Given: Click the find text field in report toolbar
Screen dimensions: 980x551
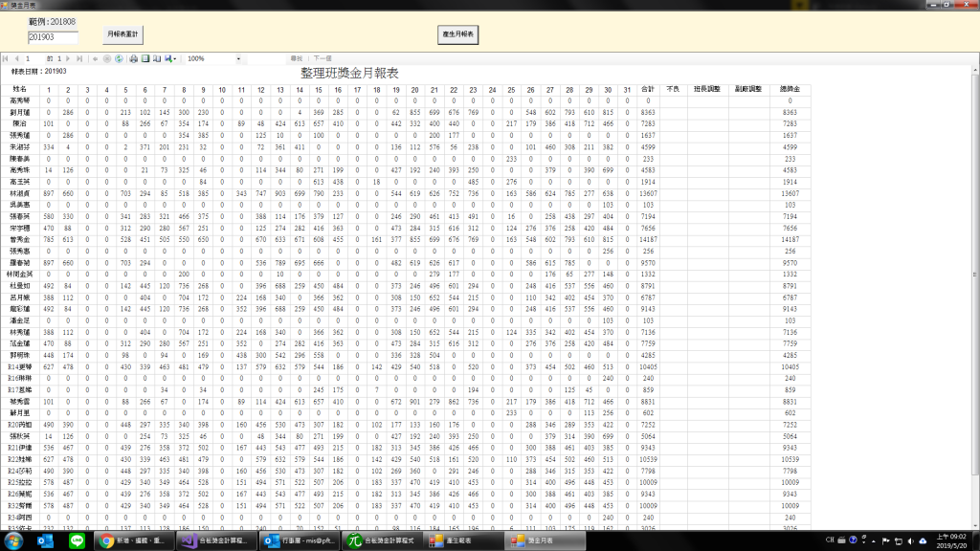Looking at the screenshot, I should tap(266, 58).
